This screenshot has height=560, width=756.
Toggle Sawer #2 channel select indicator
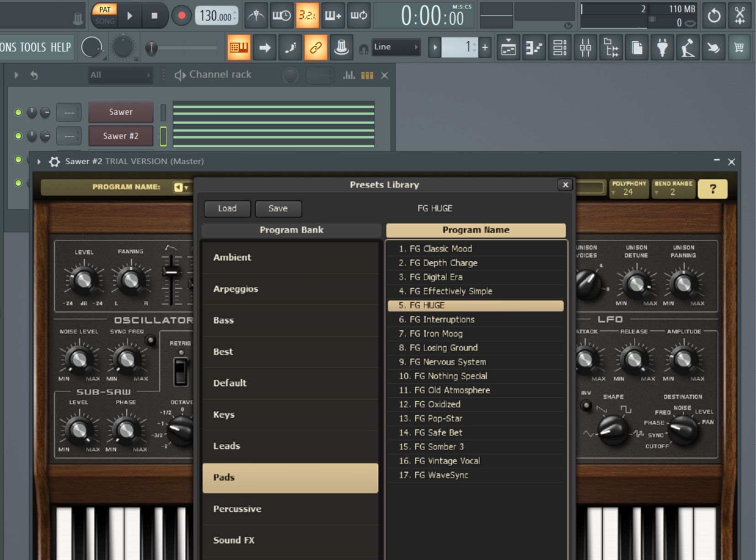click(x=163, y=136)
